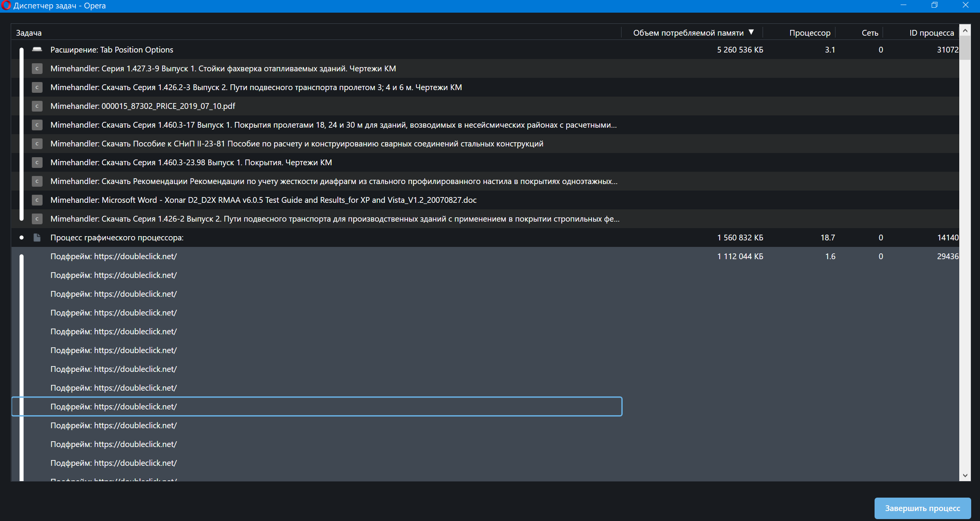Select the Серия 1.426-2 Выпуск 2 row
This screenshot has width=980, height=521.
click(485, 219)
